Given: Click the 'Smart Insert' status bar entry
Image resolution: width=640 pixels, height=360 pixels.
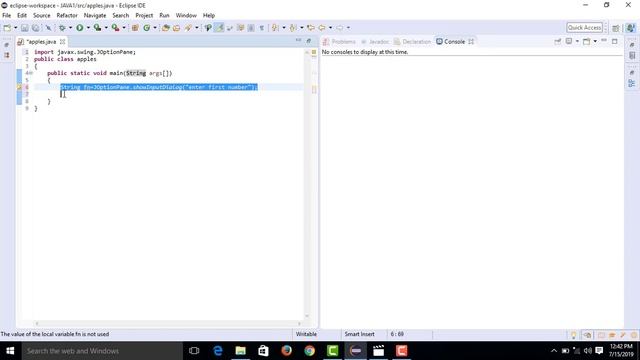Looking at the screenshot, I should 360,334.
